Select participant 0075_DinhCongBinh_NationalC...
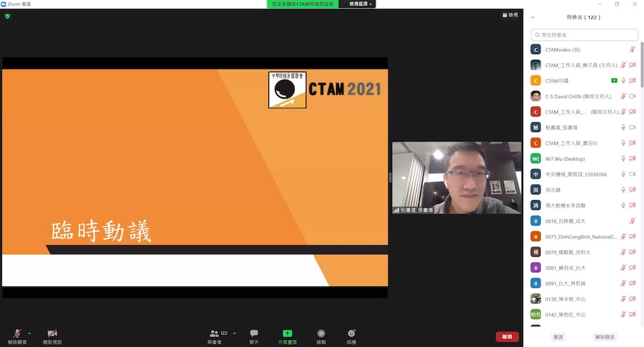 pos(583,237)
